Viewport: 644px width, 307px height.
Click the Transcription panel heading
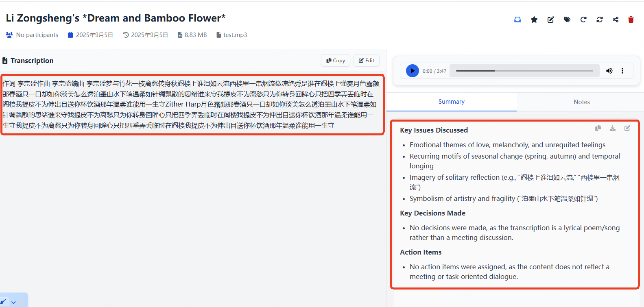[32, 61]
